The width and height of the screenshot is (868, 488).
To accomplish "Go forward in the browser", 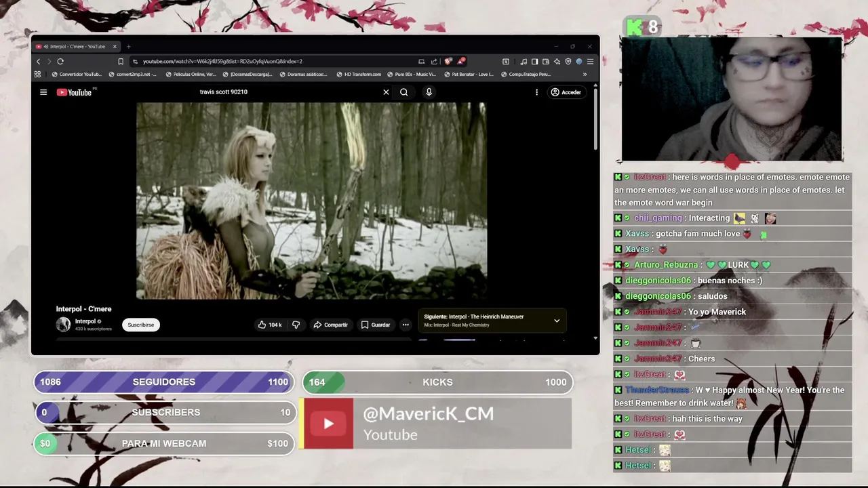I will click(49, 62).
